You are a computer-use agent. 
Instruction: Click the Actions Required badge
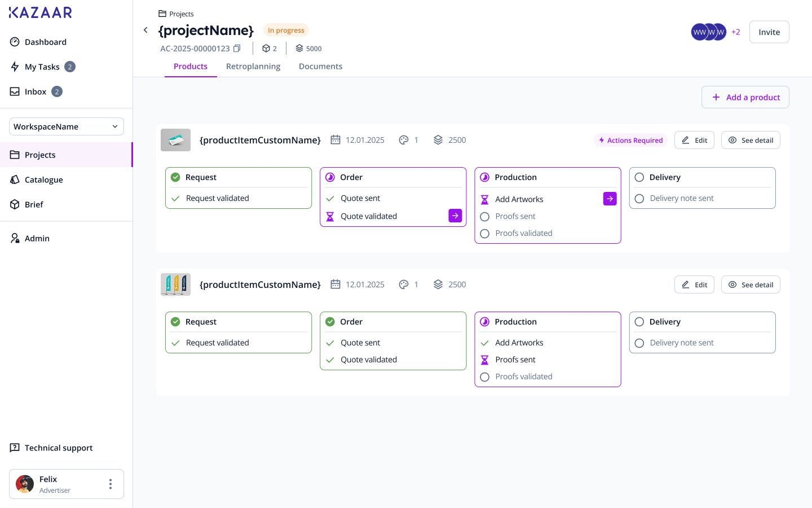630,140
